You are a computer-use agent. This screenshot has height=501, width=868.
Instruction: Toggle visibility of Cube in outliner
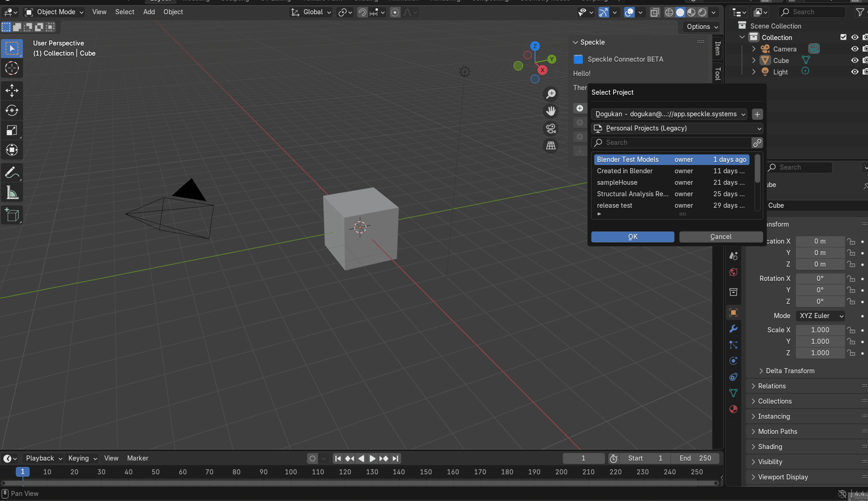coord(855,60)
